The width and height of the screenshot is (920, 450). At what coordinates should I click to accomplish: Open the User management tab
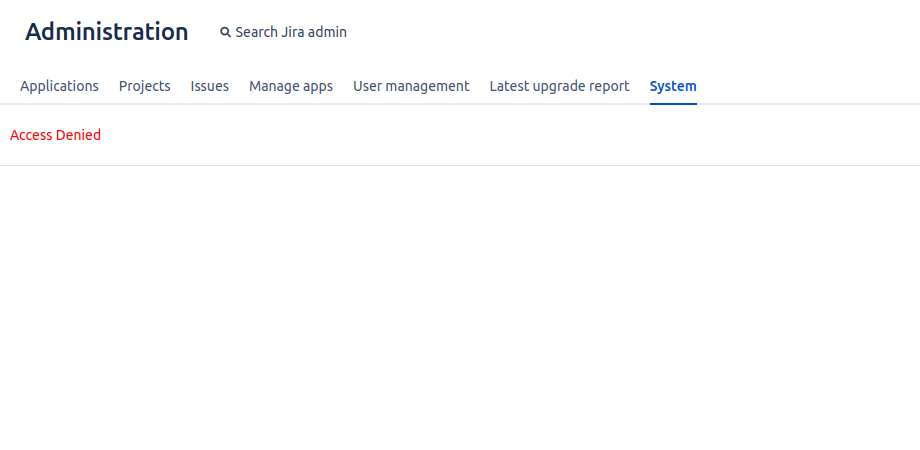pos(411,86)
